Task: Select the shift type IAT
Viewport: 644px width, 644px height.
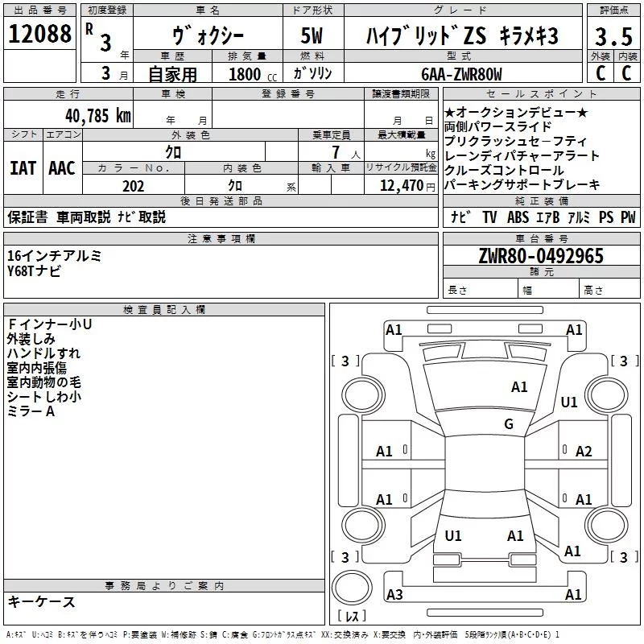Action: (x=23, y=168)
